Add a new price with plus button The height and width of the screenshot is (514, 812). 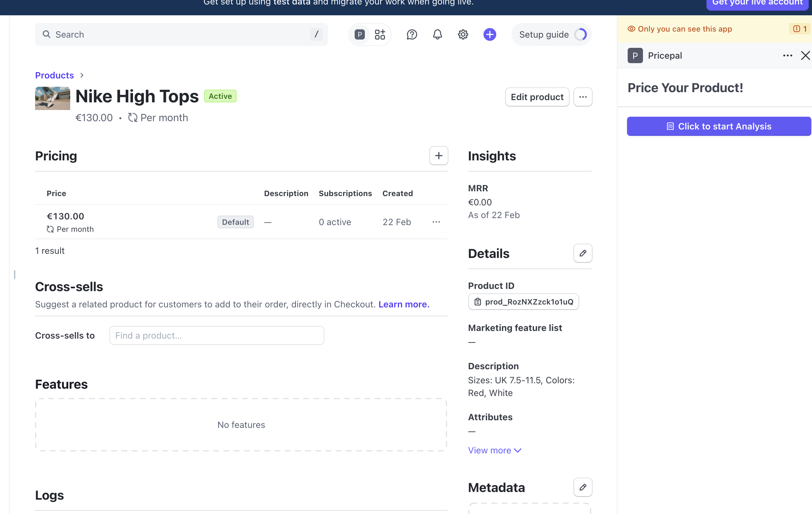coord(439,156)
